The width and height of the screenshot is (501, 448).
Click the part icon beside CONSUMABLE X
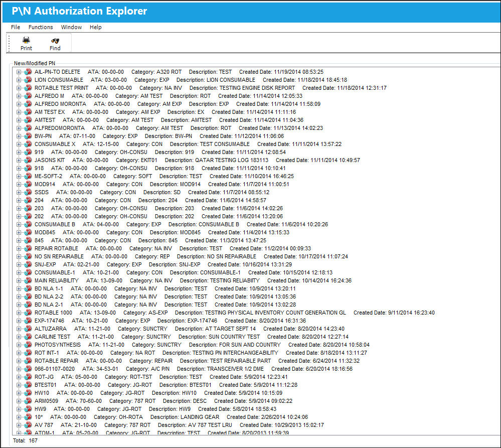[x=28, y=144]
